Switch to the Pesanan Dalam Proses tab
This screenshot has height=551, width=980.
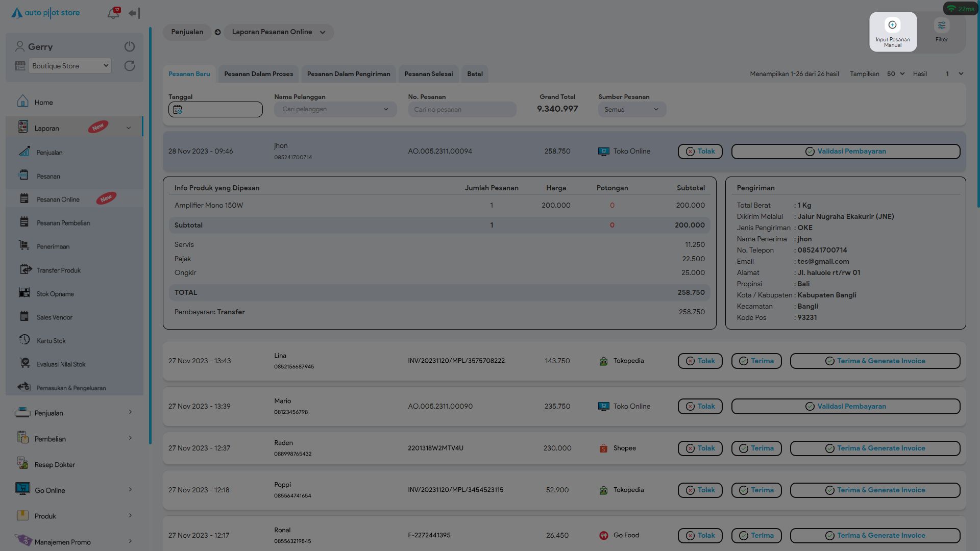pos(258,74)
